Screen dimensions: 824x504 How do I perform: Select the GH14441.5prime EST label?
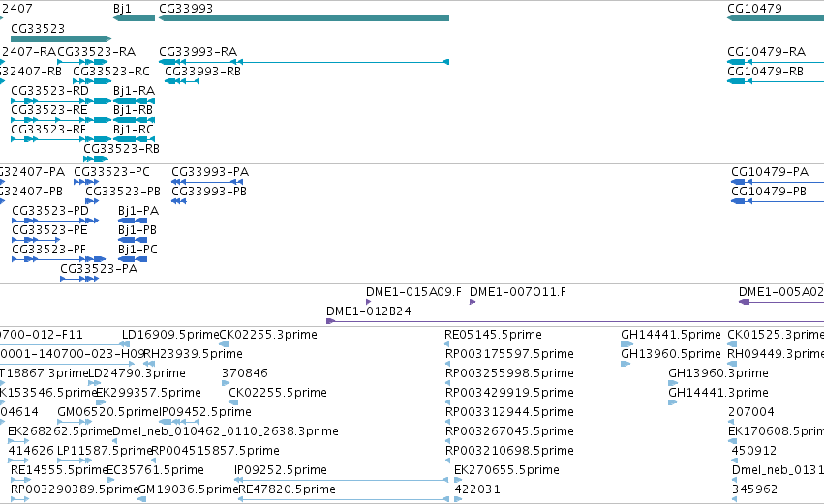(x=671, y=335)
